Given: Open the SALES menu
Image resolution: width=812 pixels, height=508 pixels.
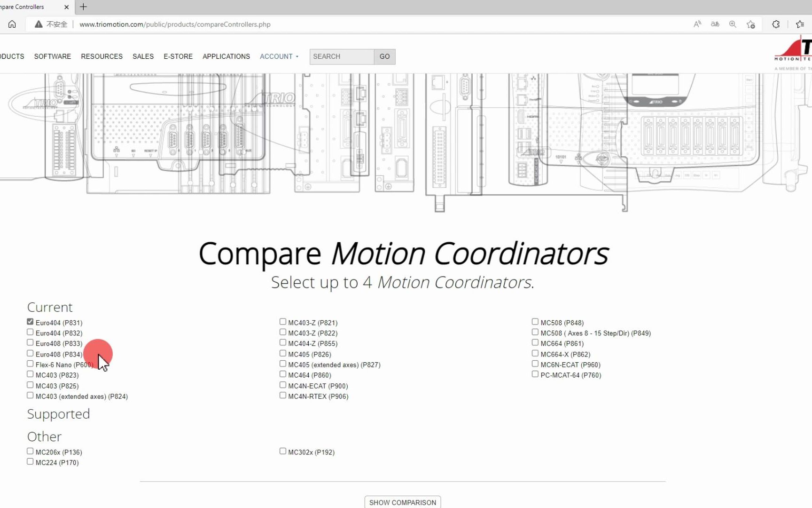Looking at the screenshot, I should click(x=143, y=56).
